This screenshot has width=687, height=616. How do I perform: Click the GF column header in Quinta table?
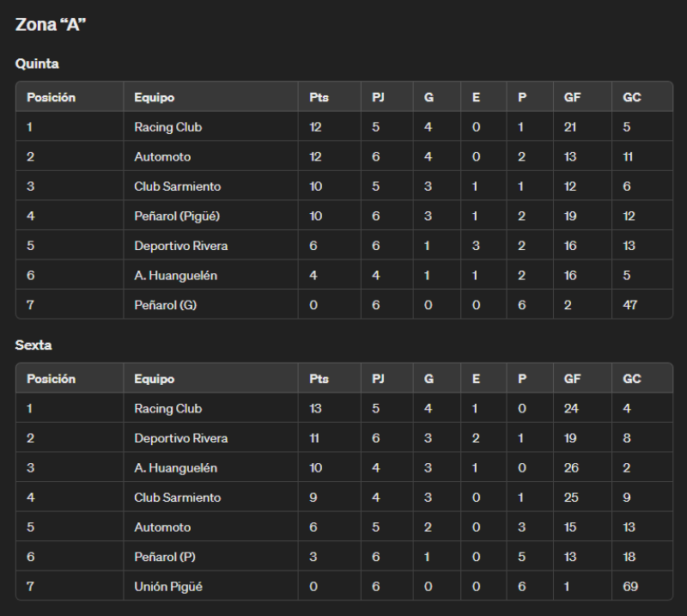(572, 97)
